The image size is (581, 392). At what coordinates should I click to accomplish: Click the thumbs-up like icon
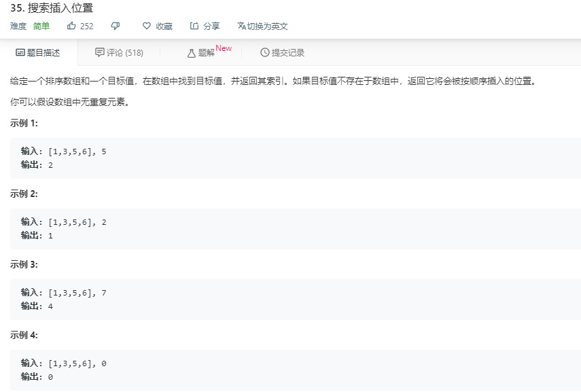pos(71,26)
